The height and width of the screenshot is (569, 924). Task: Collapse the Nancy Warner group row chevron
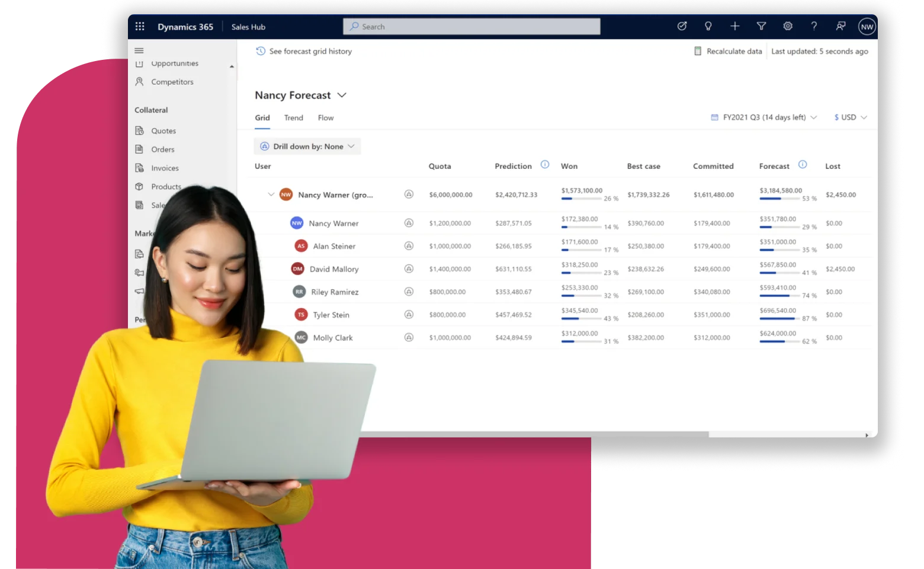coord(271,194)
